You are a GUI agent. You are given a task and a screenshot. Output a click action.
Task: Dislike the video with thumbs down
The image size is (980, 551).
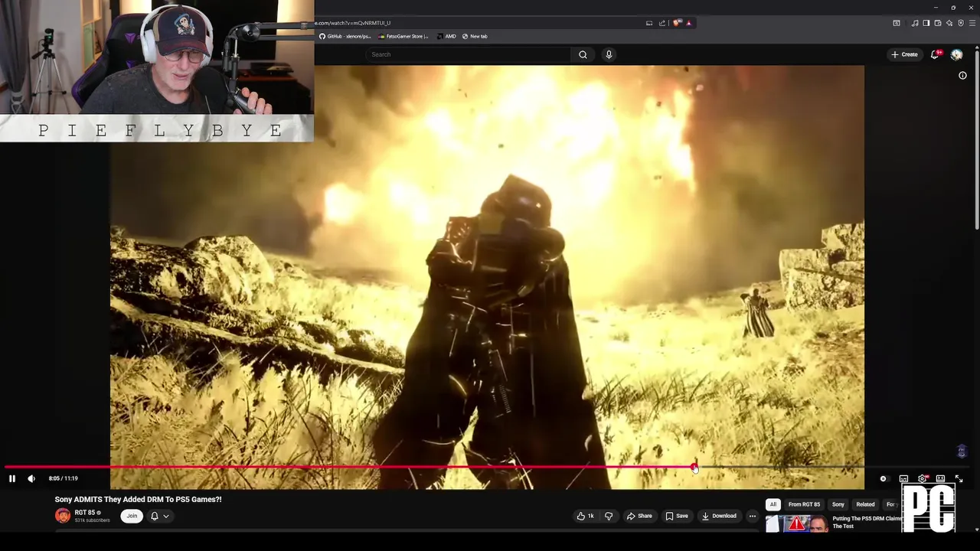(609, 516)
